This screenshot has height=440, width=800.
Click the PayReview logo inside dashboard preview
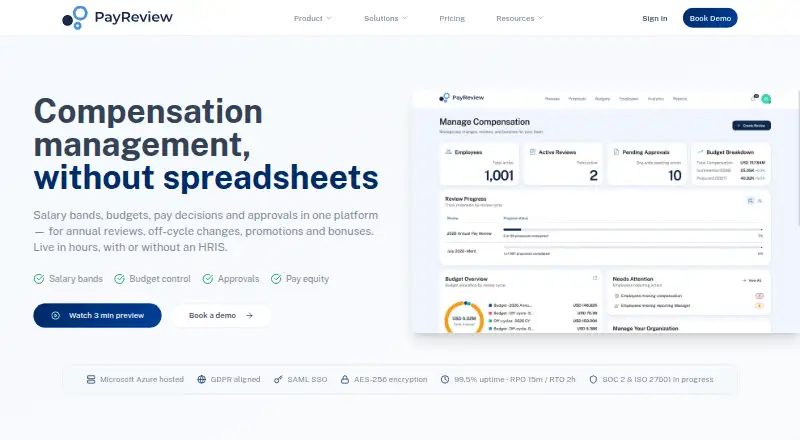461,97
